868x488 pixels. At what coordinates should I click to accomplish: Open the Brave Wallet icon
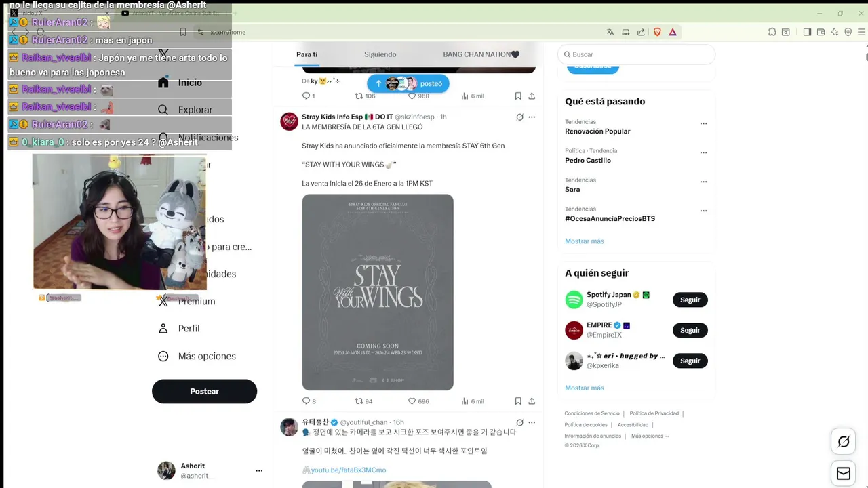coord(821,32)
